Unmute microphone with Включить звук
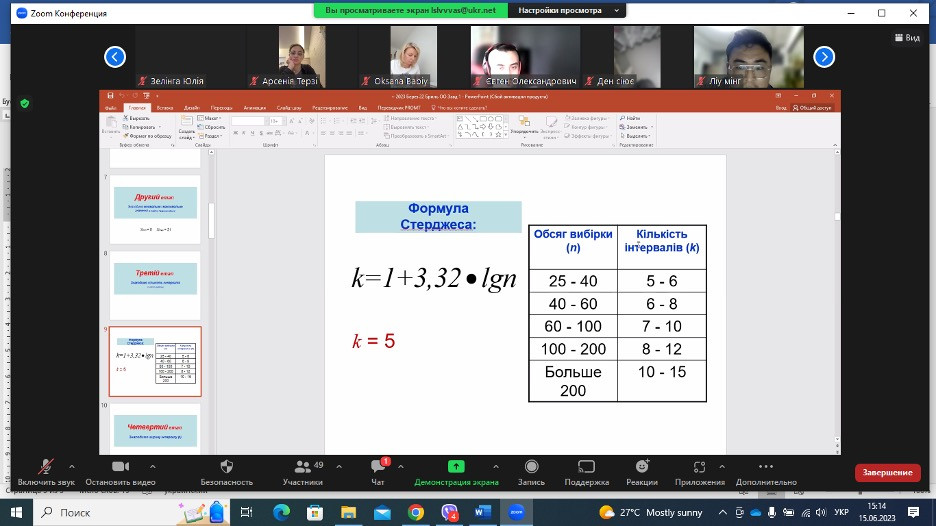 pyautogui.click(x=46, y=472)
